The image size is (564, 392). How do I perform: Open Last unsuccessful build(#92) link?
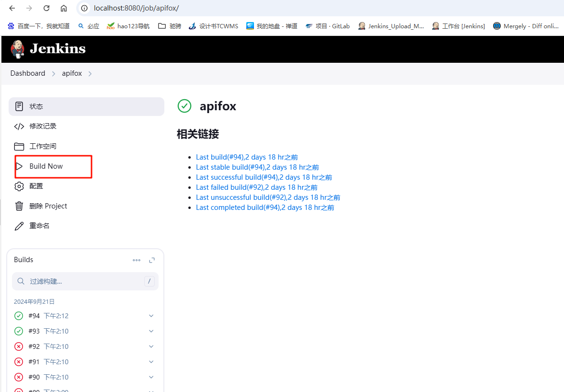click(x=268, y=197)
